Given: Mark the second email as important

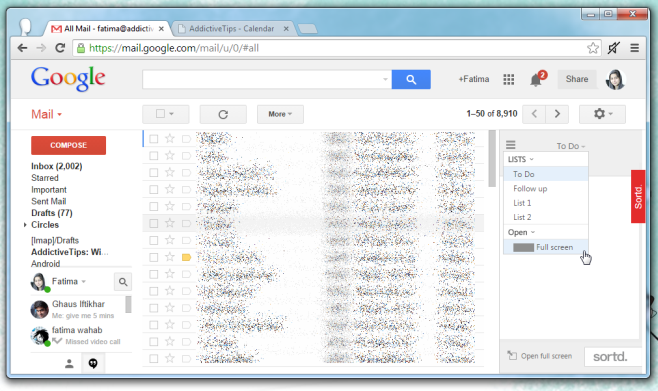Looking at the screenshot, I should pos(186,156).
